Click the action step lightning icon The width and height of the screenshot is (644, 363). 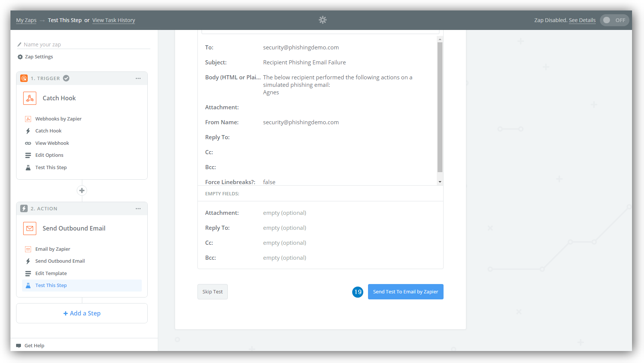(24, 208)
